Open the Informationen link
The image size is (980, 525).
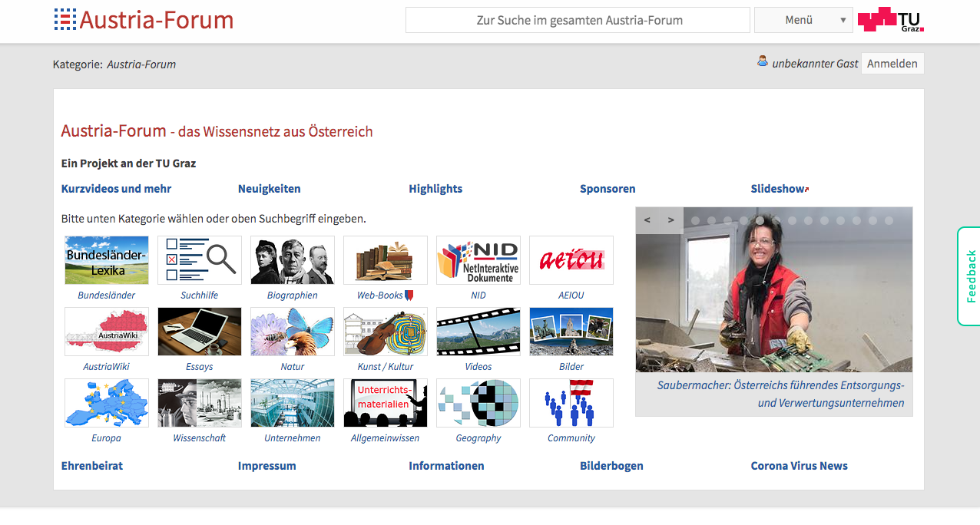tap(446, 466)
